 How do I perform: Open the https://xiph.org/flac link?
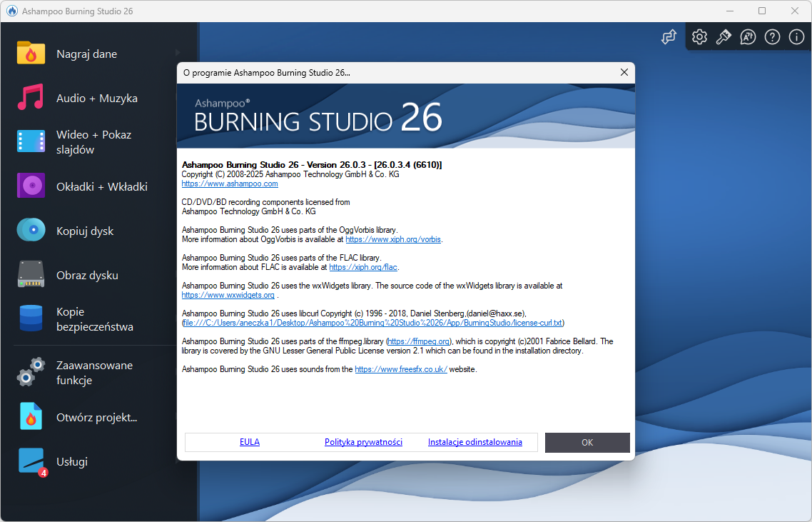[x=363, y=268]
